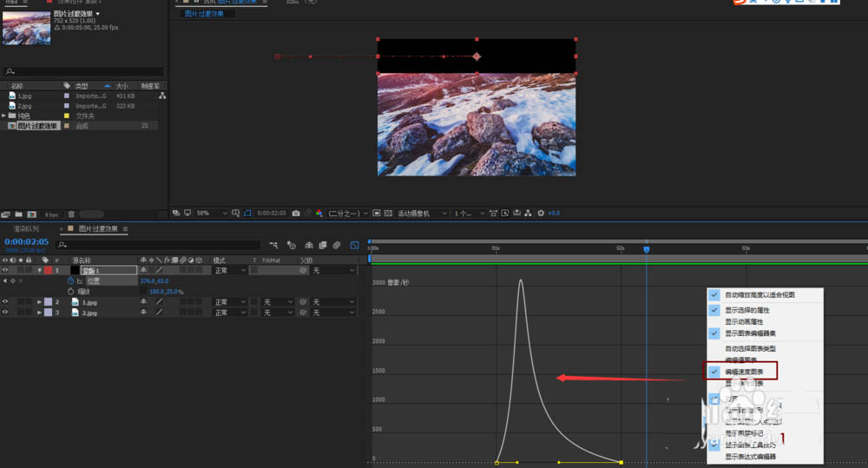Click the region of interest icon
Screen dimensions: 868x468
(x=247, y=213)
